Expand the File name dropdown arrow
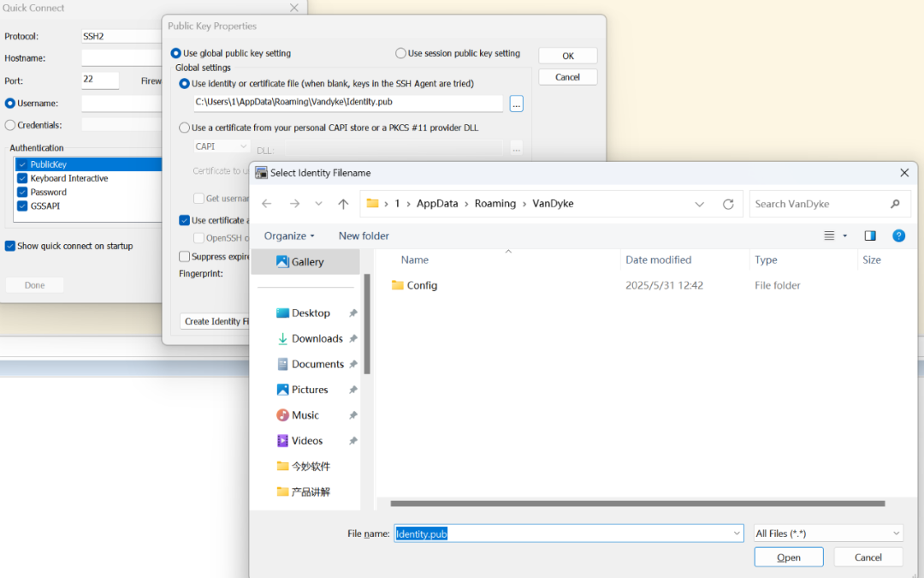The width and height of the screenshot is (924, 578). point(737,533)
